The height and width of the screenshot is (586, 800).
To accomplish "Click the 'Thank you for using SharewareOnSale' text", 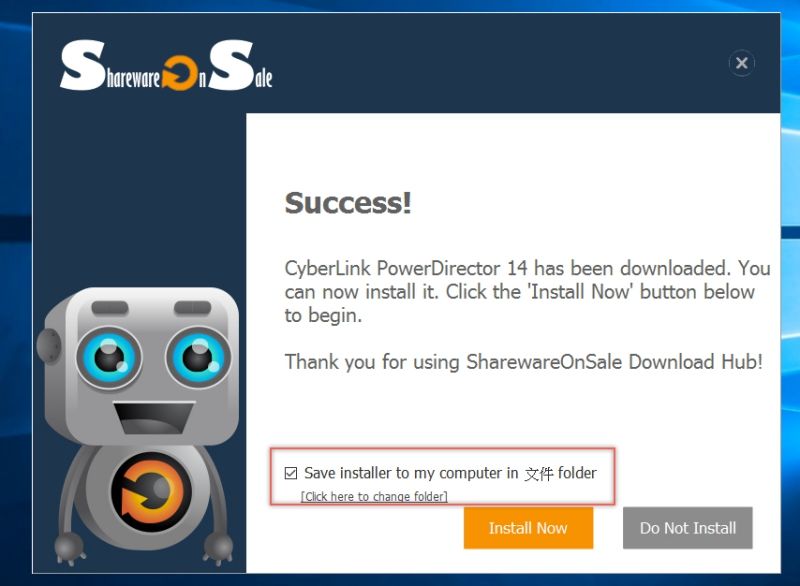I will [x=523, y=362].
